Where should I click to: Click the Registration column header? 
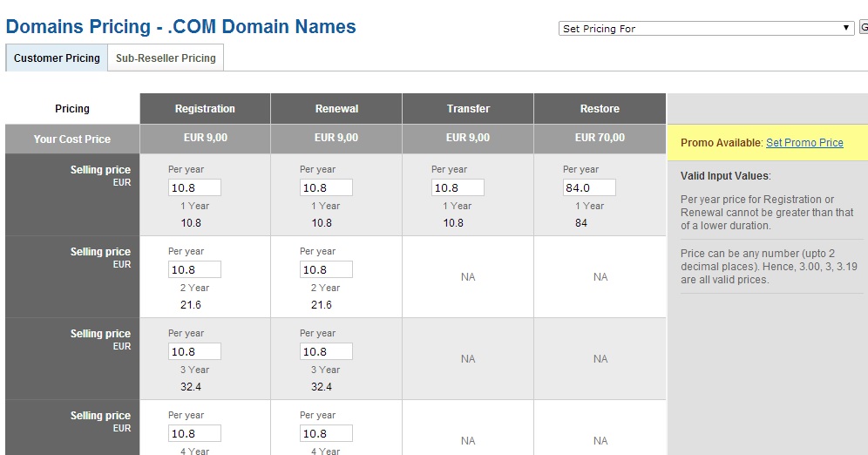[x=205, y=109]
